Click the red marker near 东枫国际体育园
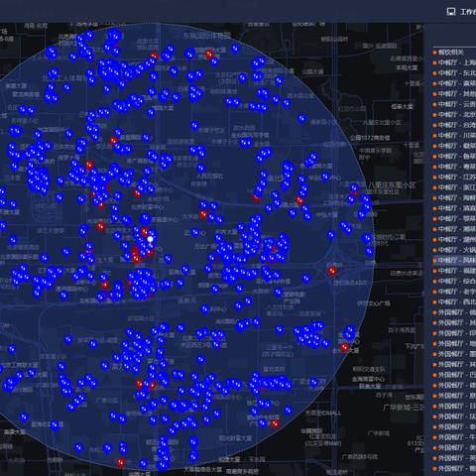The width and height of the screenshot is (476, 476). click(209, 54)
